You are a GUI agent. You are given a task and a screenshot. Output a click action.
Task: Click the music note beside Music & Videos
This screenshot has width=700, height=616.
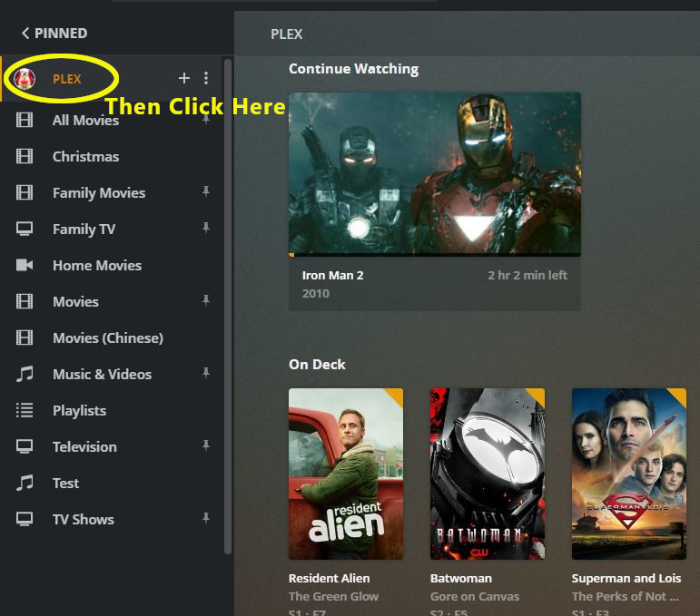click(x=25, y=374)
